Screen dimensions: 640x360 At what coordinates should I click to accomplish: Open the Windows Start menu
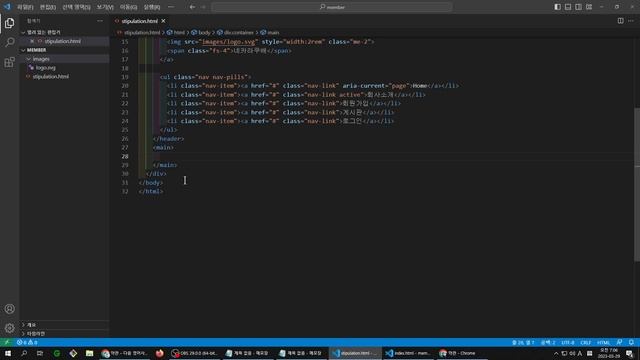(8, 353)
